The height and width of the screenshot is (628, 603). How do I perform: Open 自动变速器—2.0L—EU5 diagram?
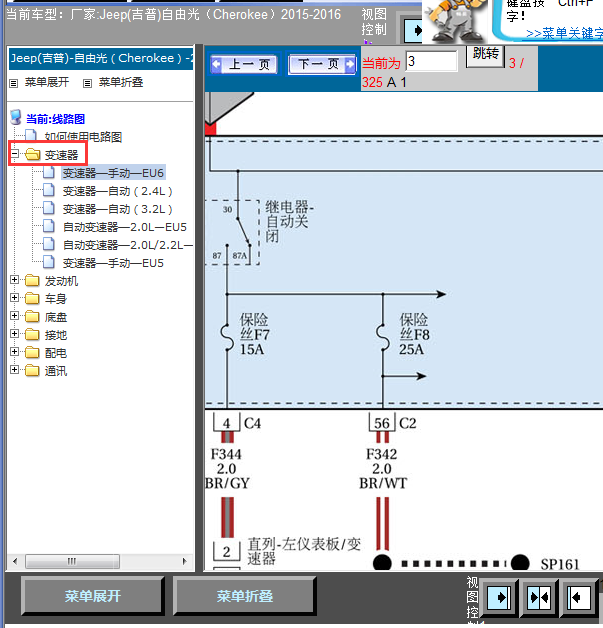coord(125,227)
